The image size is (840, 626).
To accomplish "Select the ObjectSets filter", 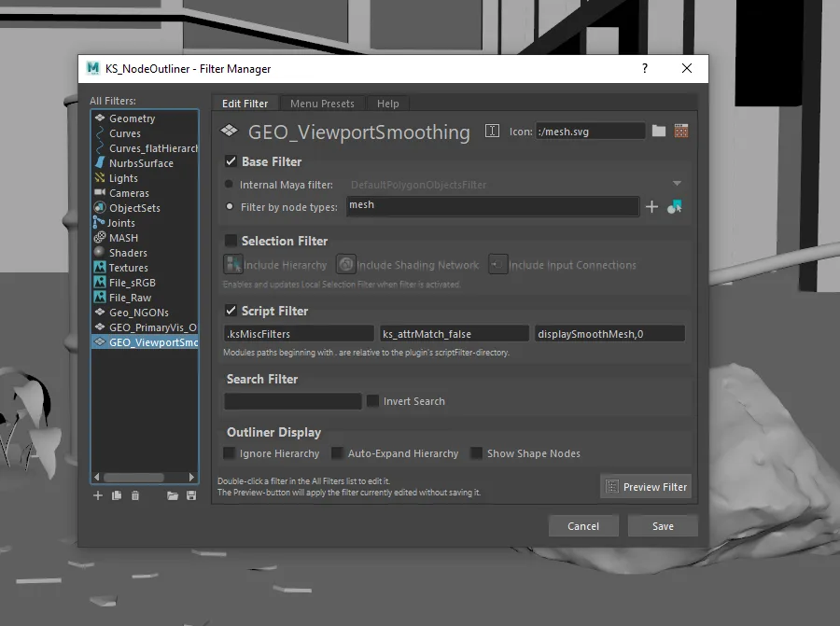I will coord(146,208).
